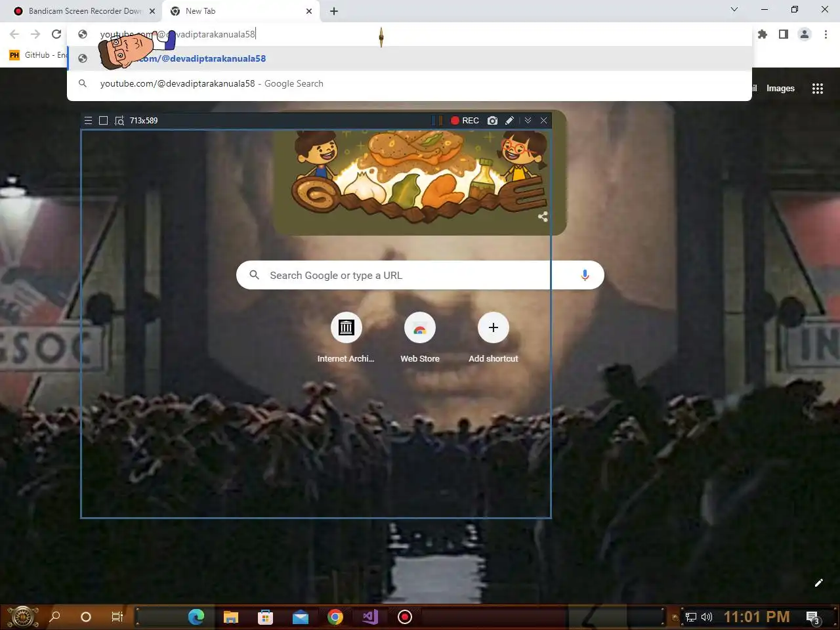Image resolution: width=840 pixels, height=630 pixels.
Task: Open Mail app from taskbar
Action: point(301,617)
